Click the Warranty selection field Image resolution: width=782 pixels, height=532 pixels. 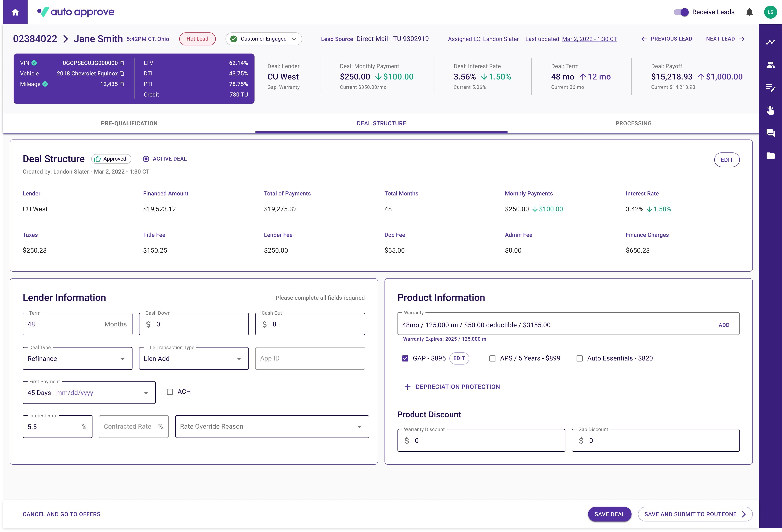coord(568,324)
